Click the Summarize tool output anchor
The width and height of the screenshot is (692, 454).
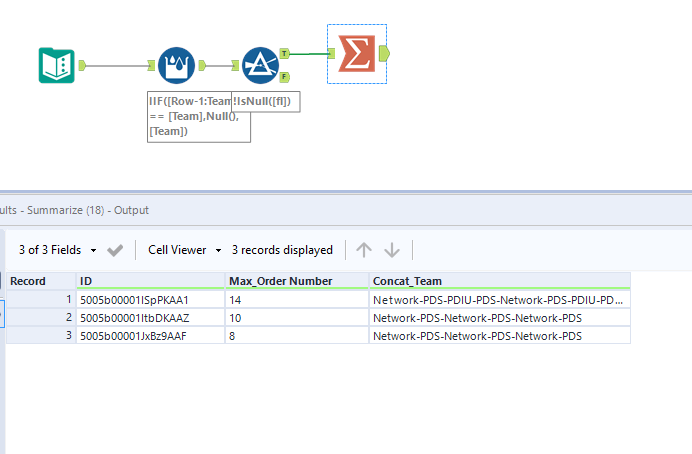385,53
